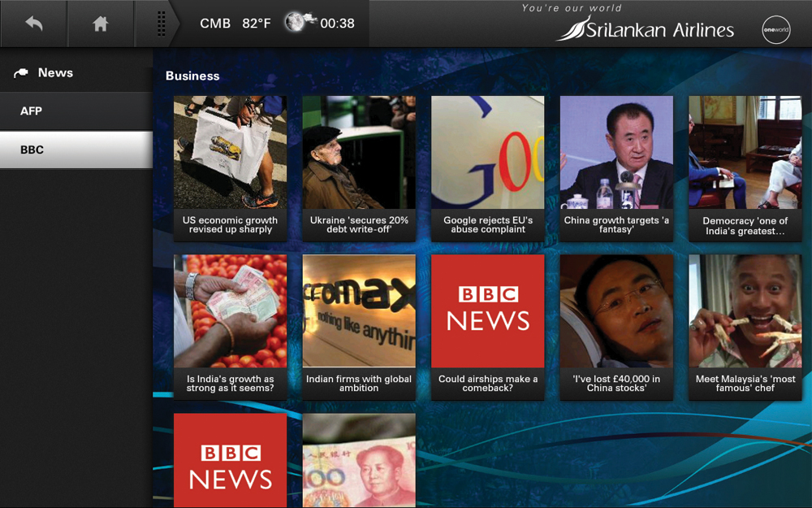This screenshot has width=812, height=508.
Task: Open the oneworld alliance logo
Action: pos(775,30)
